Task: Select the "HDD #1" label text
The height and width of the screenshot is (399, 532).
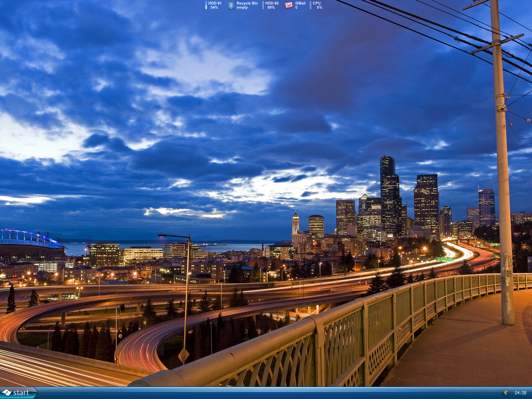Action: point(215,3)
